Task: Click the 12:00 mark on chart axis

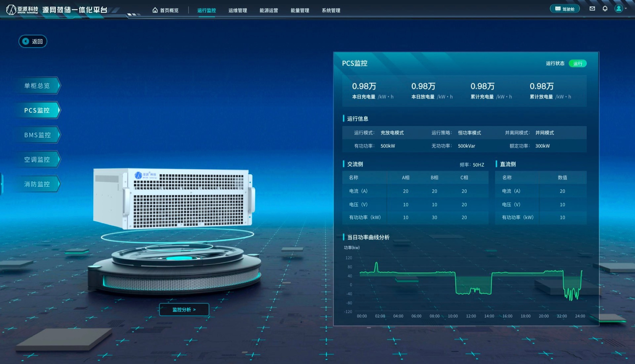Action: pos(471,316)
